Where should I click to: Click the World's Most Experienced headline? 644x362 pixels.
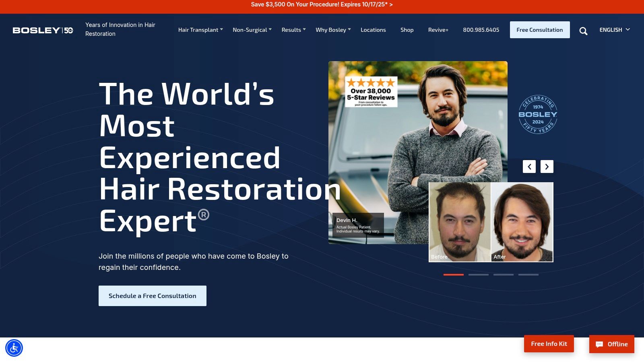point(220,157)
